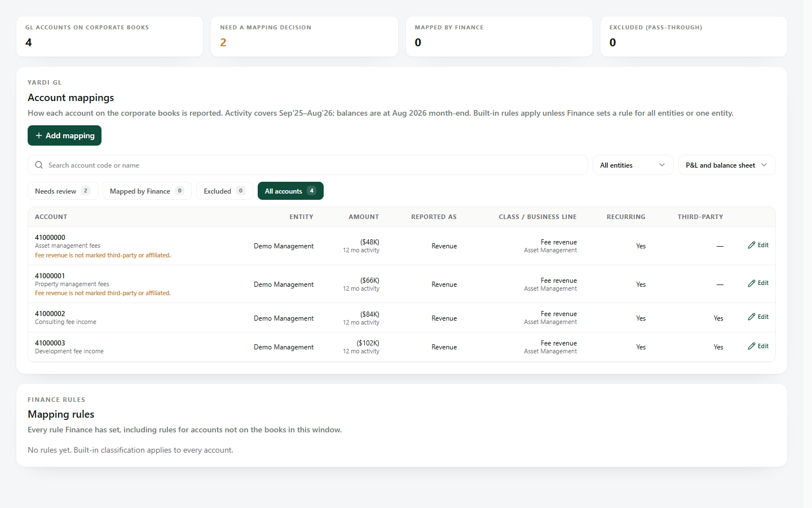Image resolution: width=812 pixels, height=508 pixels.
Task: Click the ($48K) amount
Action: 370,242
